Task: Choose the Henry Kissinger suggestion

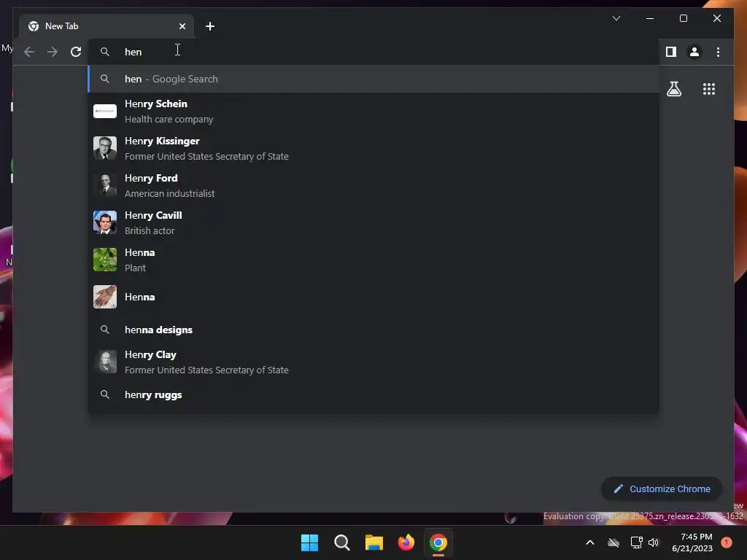Action: coord(374,149)
